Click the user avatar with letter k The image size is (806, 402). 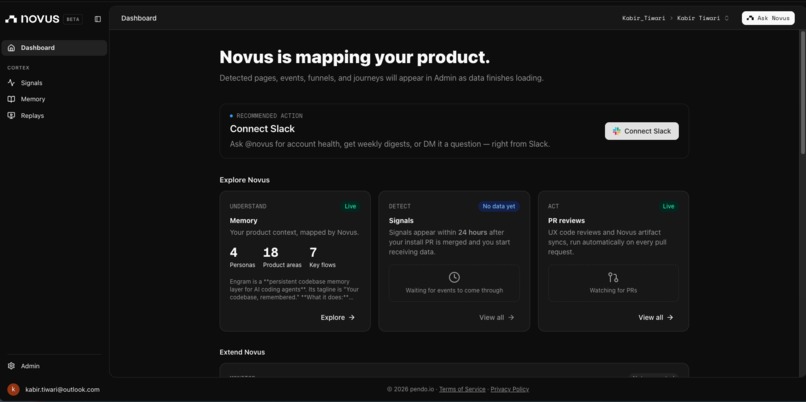13,389
